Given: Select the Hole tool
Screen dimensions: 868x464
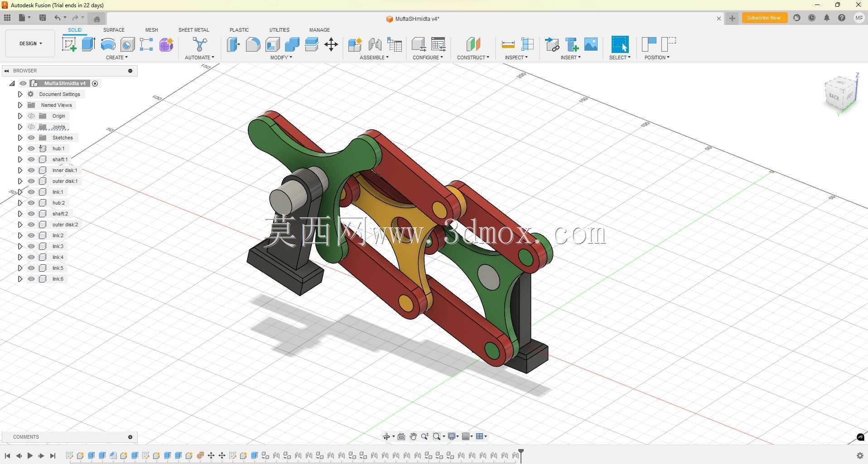Looking at the screenshot, I should [127, 44].
